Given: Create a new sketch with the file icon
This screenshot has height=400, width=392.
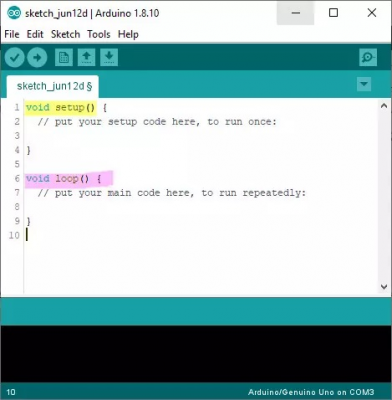Looking at the screenshot, I should tap(64, 58).
